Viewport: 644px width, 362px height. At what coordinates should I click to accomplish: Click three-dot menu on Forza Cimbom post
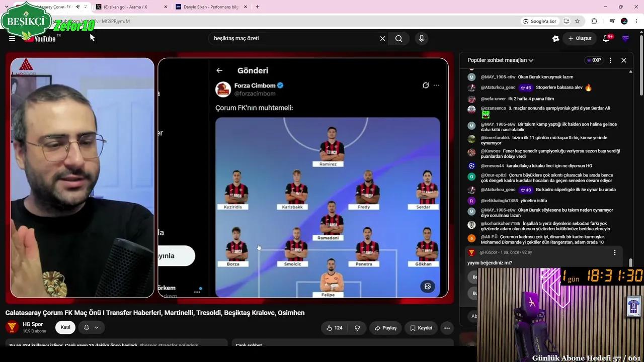tap(436, 85)
